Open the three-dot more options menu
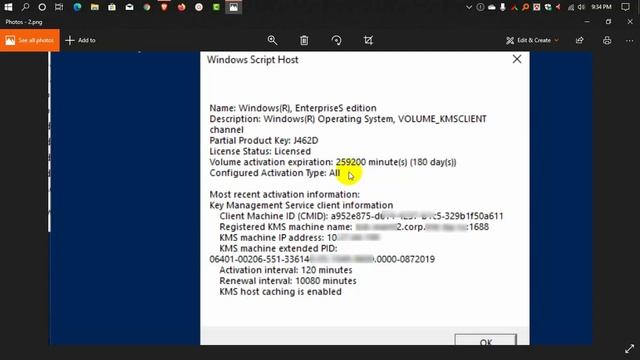This screenshot has width=640, height=360. coord(629,40)
